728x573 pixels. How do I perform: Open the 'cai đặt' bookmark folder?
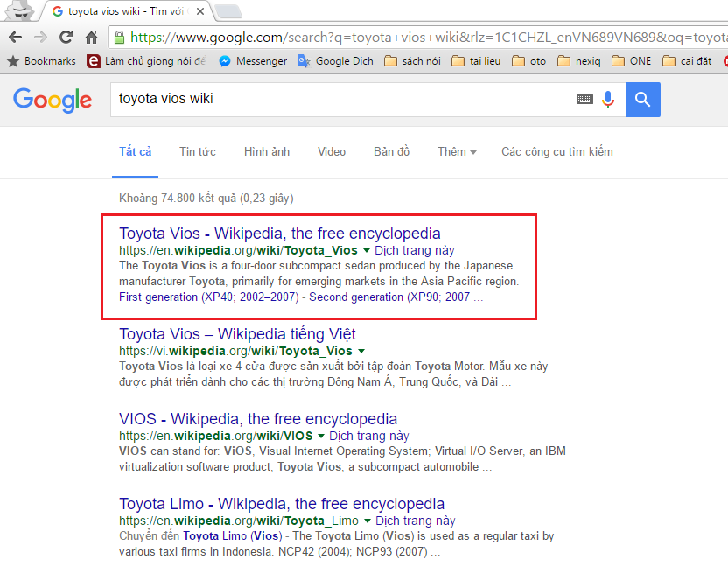(687, 61)
